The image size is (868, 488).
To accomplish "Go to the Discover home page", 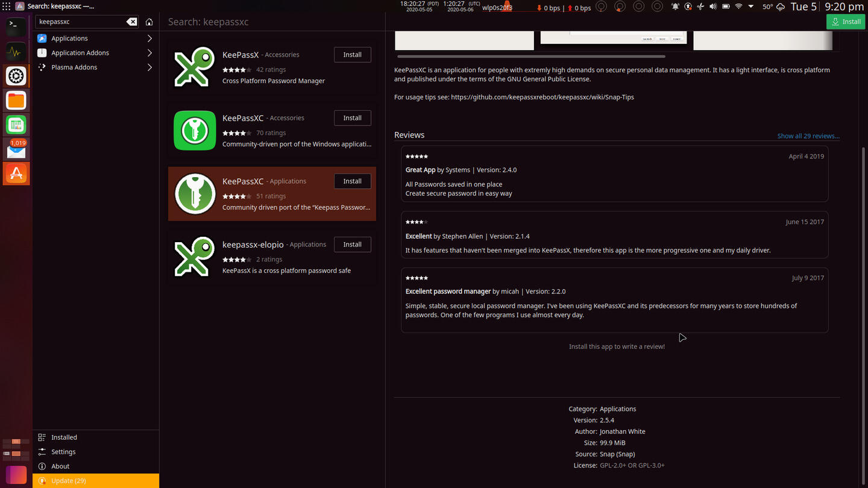I will (x=149, y=22).
